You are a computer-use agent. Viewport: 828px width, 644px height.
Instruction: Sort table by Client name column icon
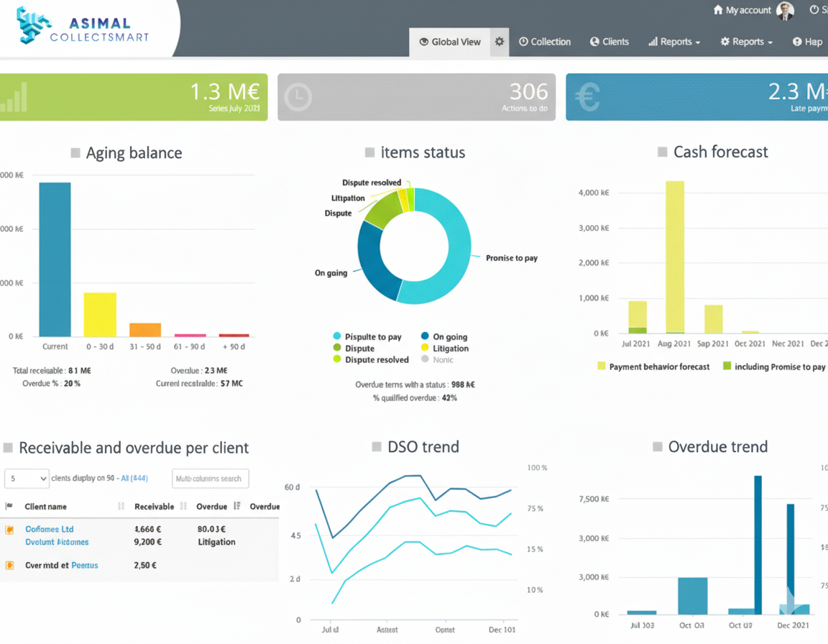point(121,507)
